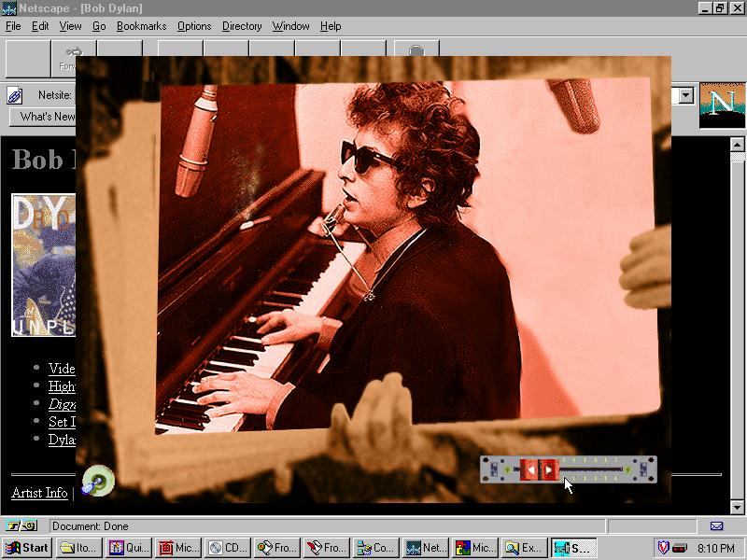The width and height of the screenshot is (747, 560).
Task: Click the blue icon at slider panel's left end
Action: (494, 469)
